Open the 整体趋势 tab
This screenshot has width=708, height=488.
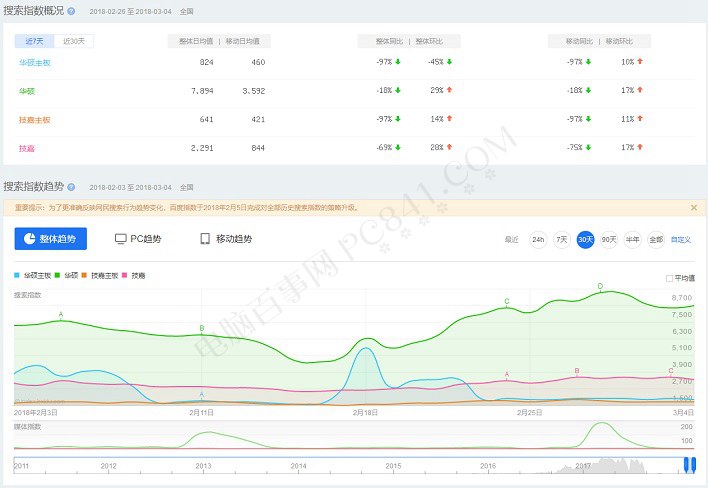[51, 239]
